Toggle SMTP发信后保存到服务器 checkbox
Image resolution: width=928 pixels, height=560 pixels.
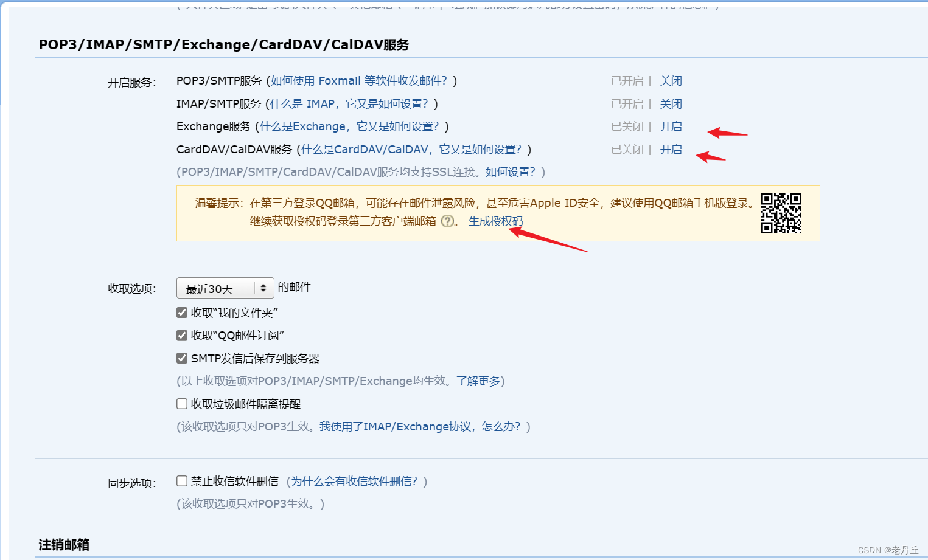tap(182, 358)
